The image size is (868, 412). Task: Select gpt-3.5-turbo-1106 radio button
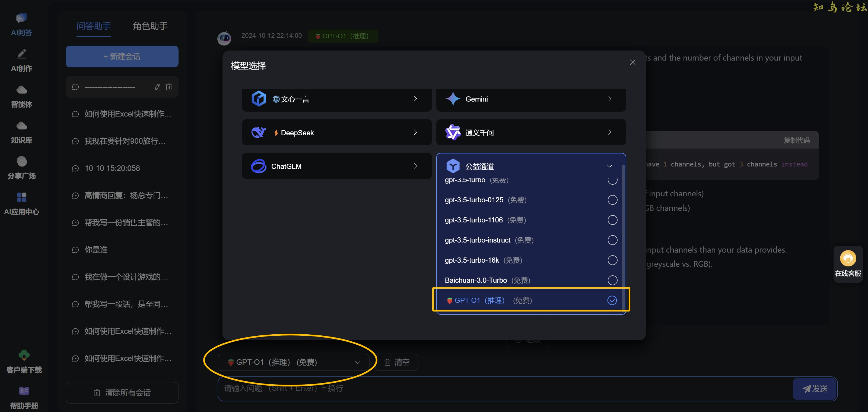pyautogui.click(x=612, y=220)
